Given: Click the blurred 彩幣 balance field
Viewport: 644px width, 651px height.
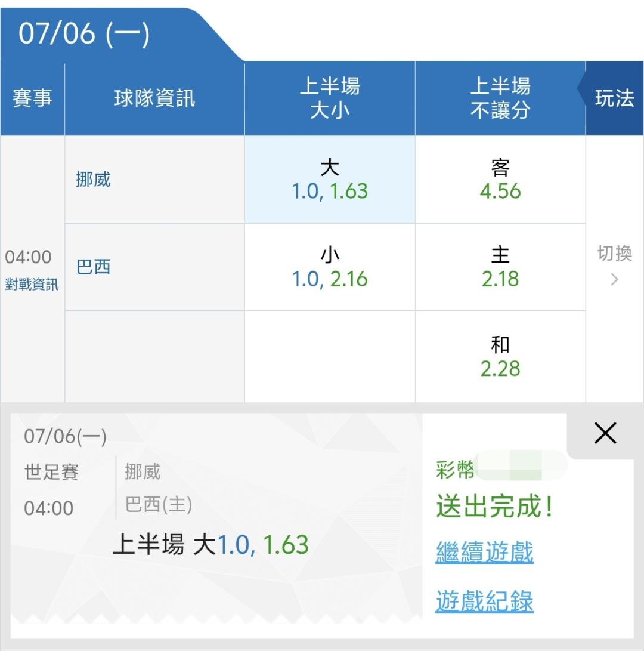Looking at the screenshot, I should click(x=521, y=465).
